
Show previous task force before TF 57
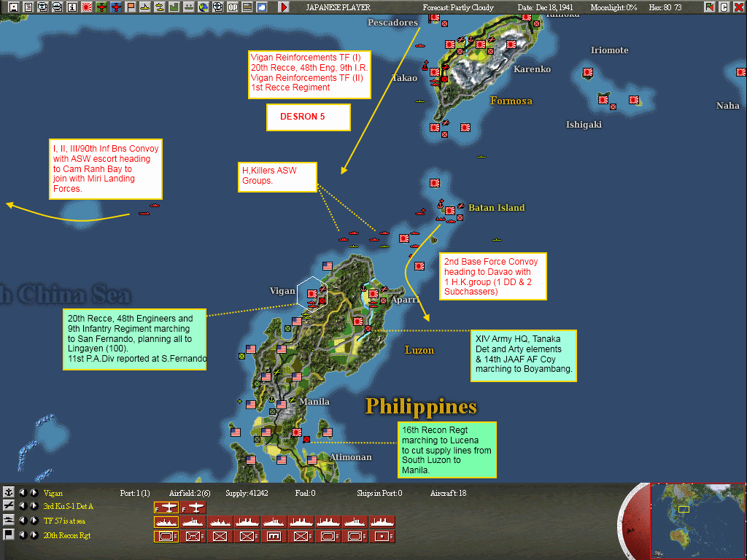(x=23, y=521)
